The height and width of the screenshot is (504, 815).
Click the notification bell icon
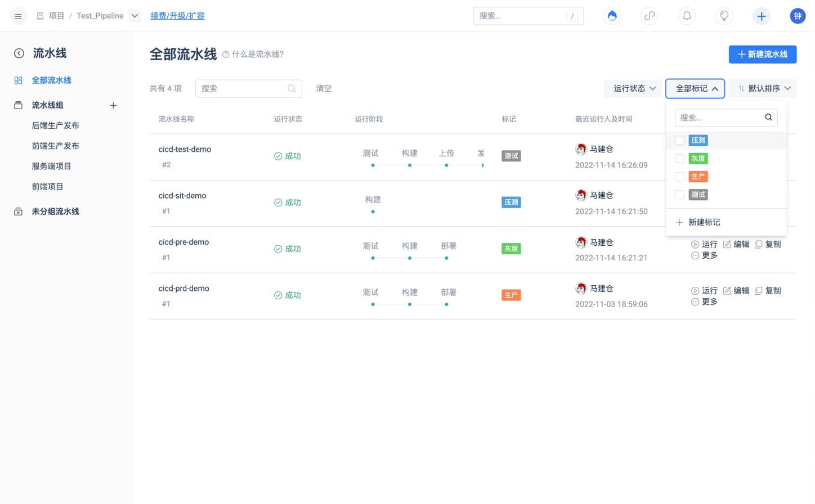tap(687, 16)
